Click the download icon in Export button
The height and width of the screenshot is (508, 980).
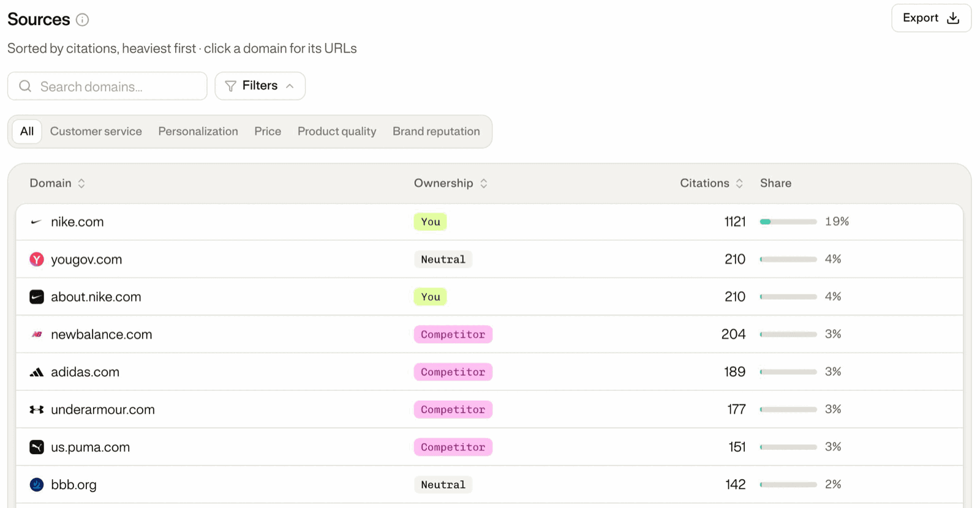coord(953,18)
